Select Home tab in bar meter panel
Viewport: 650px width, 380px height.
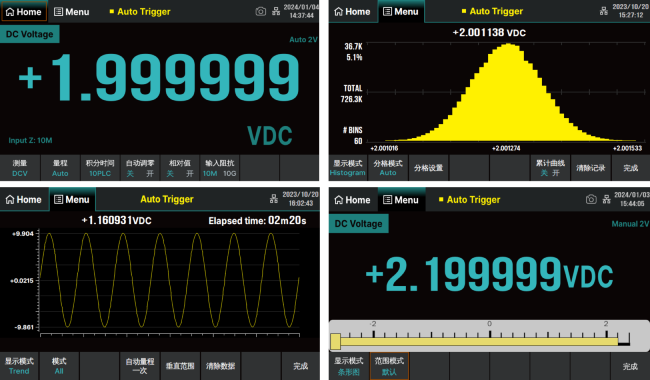pos(352,200)
